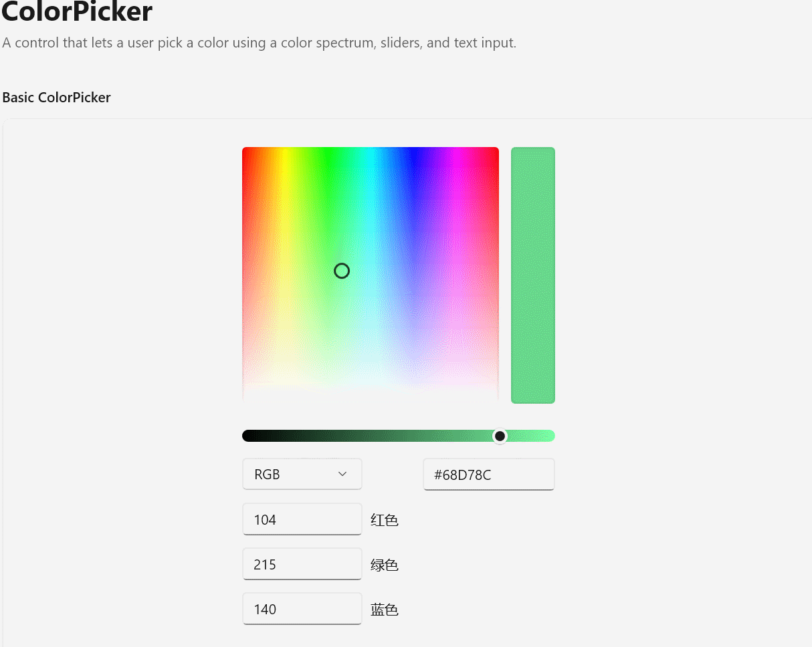Pick cyan at the top of the spectrum
This screenshot has height=647, width=812.
click(371, 154)
